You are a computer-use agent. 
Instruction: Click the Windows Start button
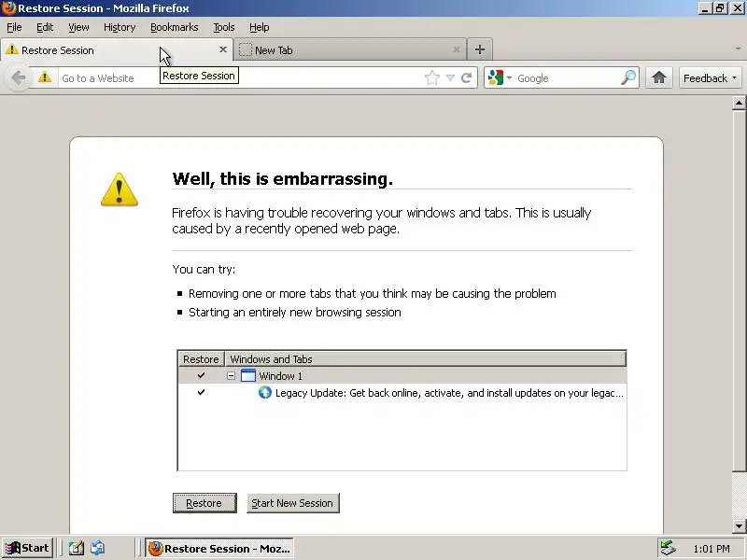[x=27, y=548]
